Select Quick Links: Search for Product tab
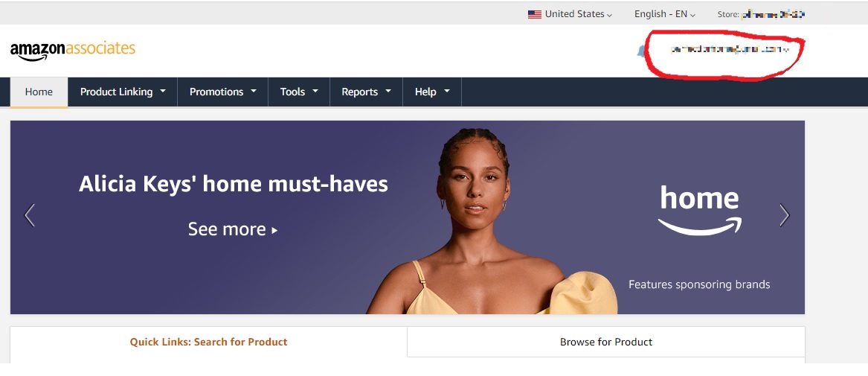This screenshot has width=868, height=376. tap(209, 342)
